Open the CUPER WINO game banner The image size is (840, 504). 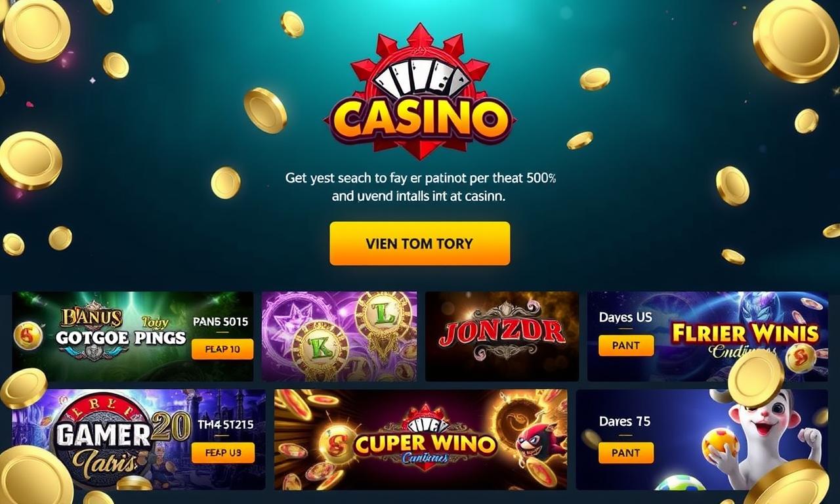tap(421, 440)
